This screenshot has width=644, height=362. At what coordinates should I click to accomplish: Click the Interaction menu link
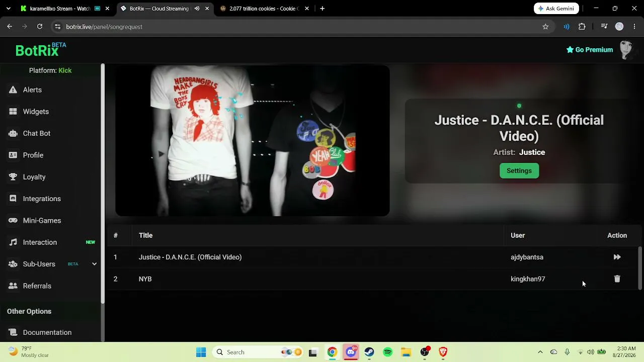(40, 242)
